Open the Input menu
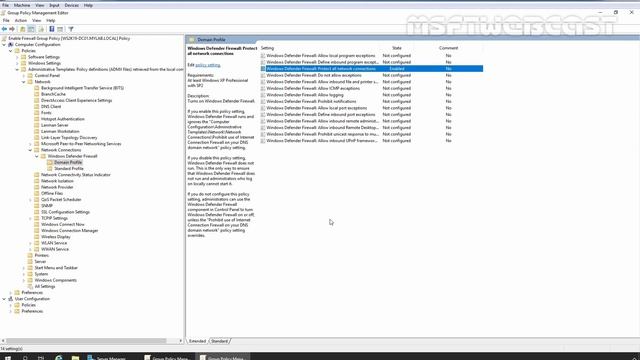The height and width of the screenshot is (360, 640). pyautogui.click(x=54, y=5)
